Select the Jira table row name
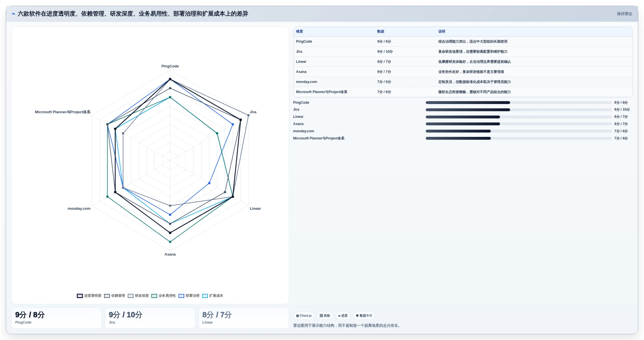 click(299, 52)
